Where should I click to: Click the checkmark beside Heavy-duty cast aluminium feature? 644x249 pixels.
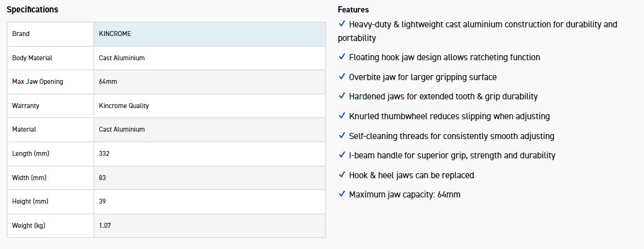[342, 24]
